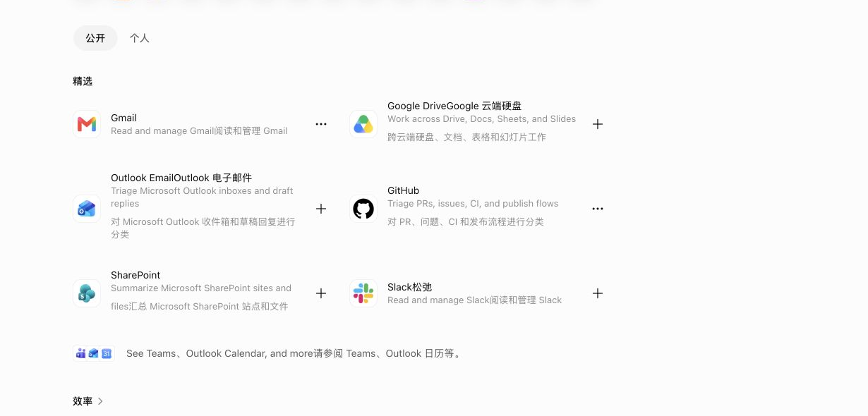Click the Gmail title text
Screen dimensions: 868x416
[x=123, y=118]
